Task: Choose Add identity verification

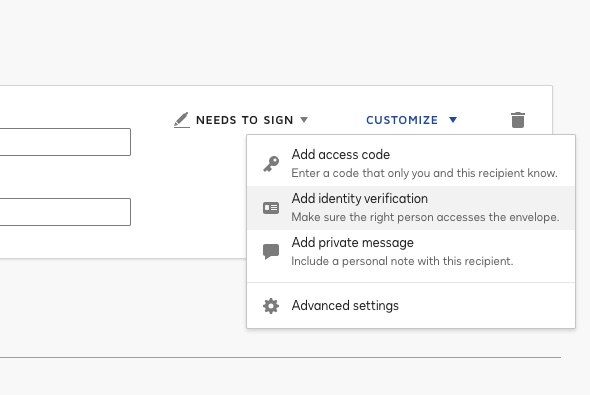Action: (x=411, y=208)
